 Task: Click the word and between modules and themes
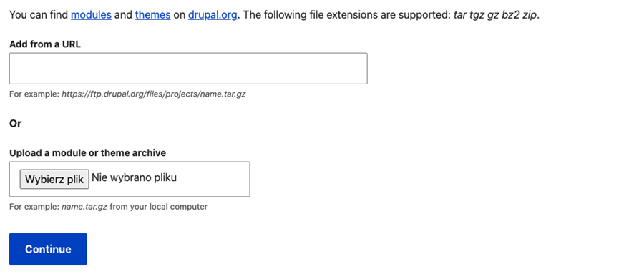(x=123, y=15)
